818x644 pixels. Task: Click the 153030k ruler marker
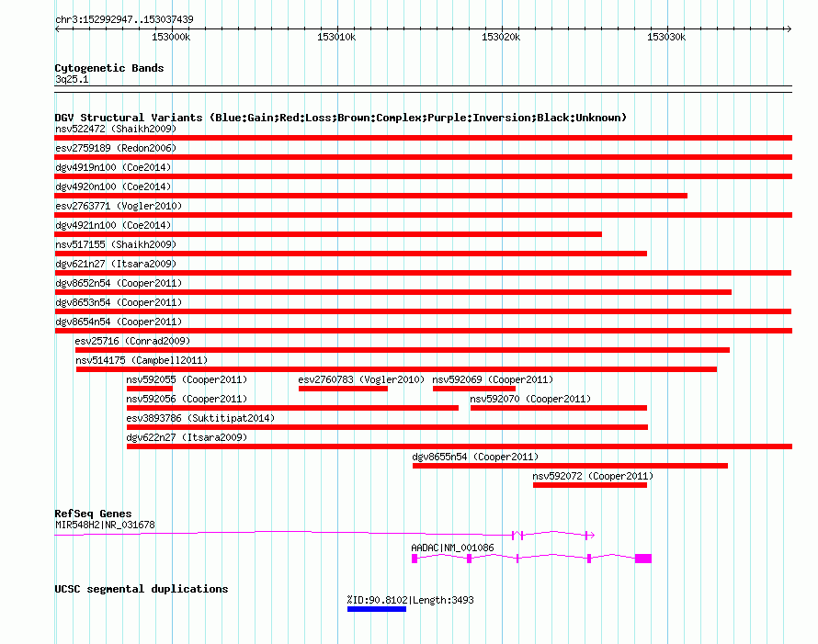click(x=666, y=37)
